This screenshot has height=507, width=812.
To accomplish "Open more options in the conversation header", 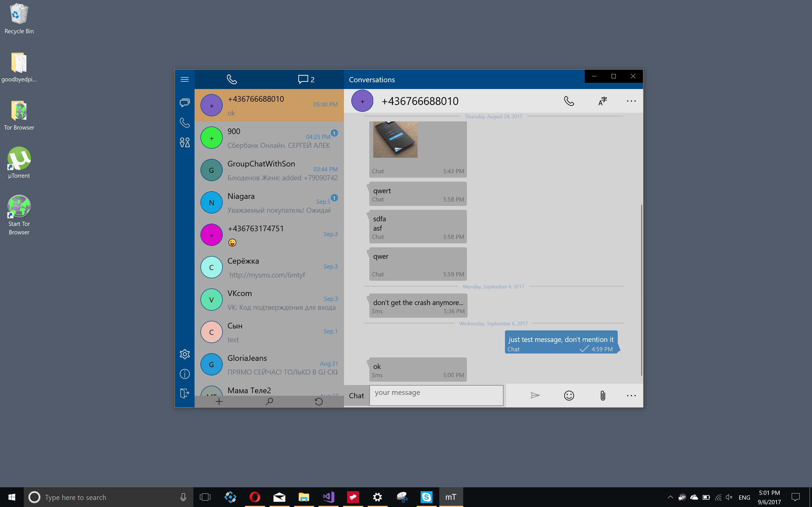I will pos(631,101).
